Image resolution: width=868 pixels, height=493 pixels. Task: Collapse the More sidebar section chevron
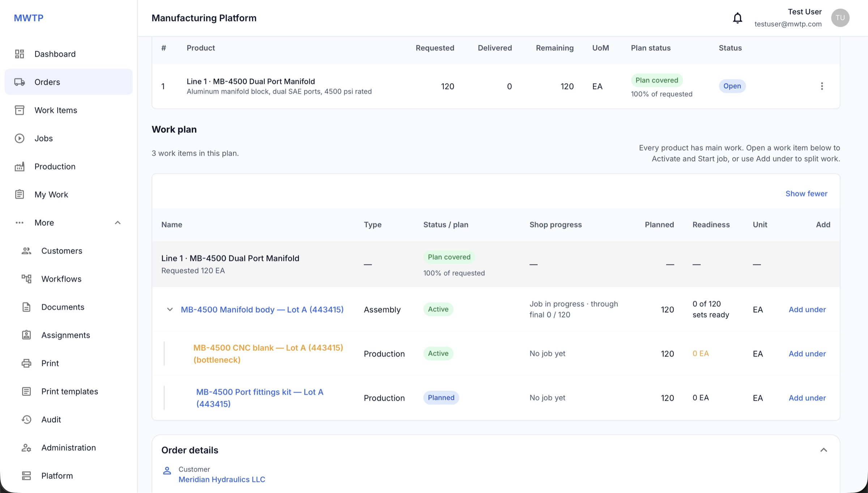click(x=118, y=223)
